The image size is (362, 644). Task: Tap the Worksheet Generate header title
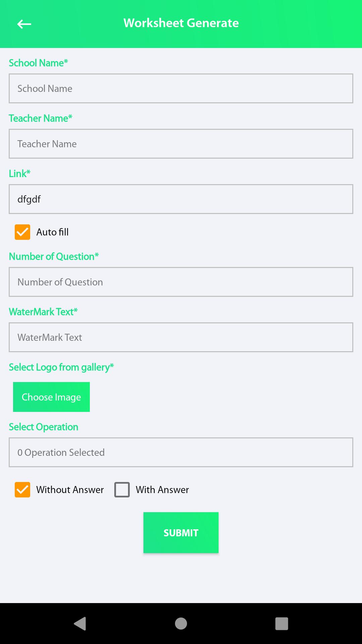[x=181, y=23]
